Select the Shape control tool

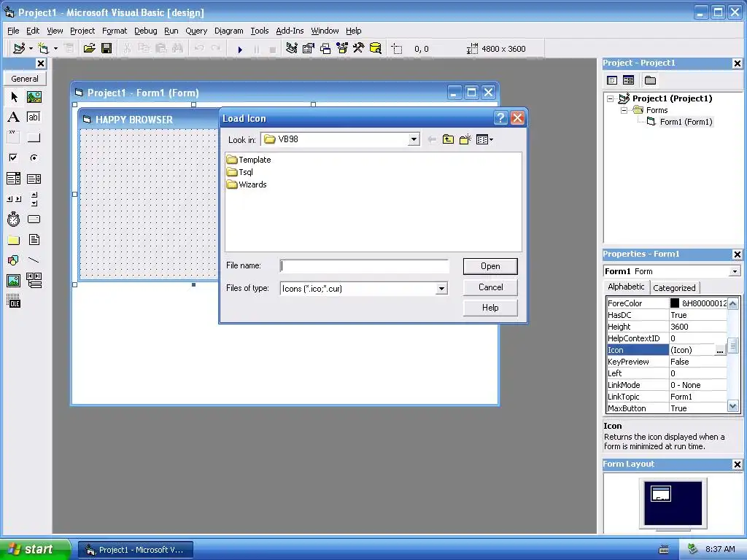[14, 260]
